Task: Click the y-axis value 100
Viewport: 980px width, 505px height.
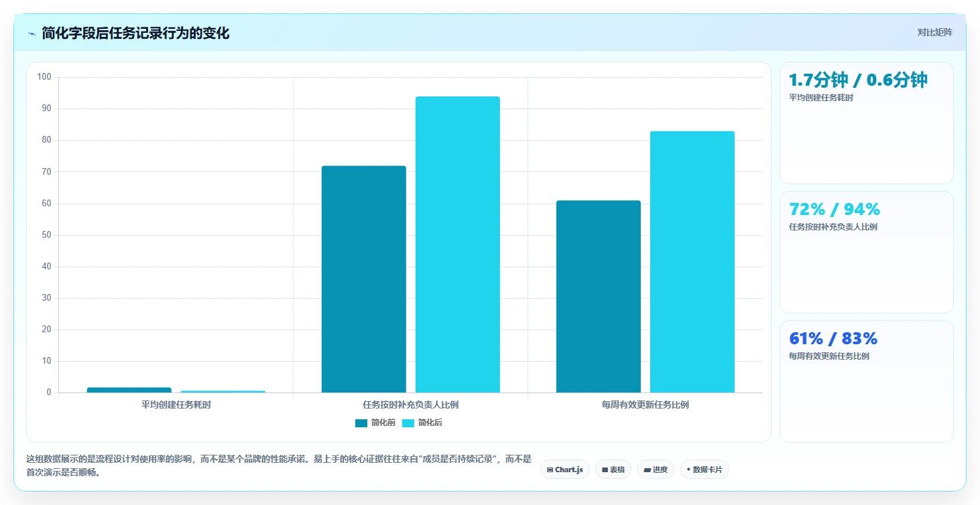Action: click(x=44, y=77)
